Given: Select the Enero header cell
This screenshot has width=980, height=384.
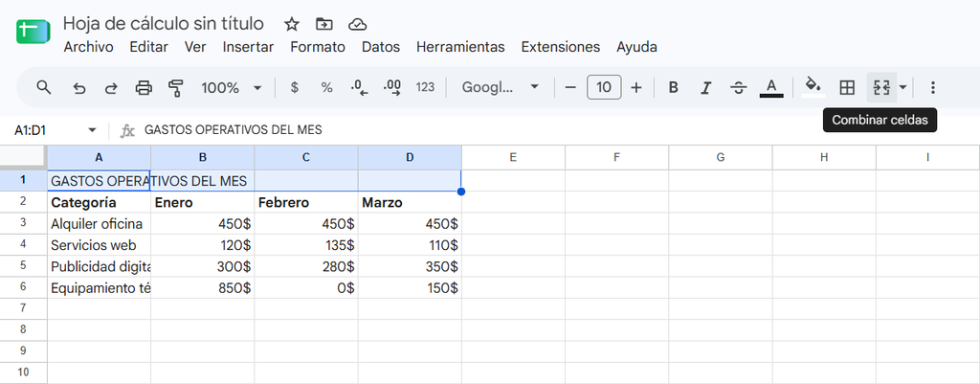Looking at the screenshot, I should pyautogui.click(x=203, y=203).
